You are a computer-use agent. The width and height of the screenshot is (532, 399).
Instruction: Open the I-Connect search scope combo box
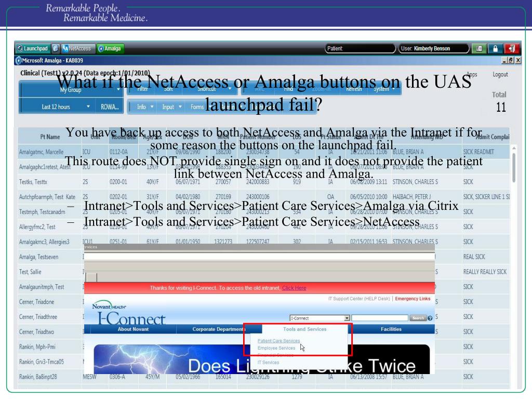pyautogui.click(x=320, y=318)
